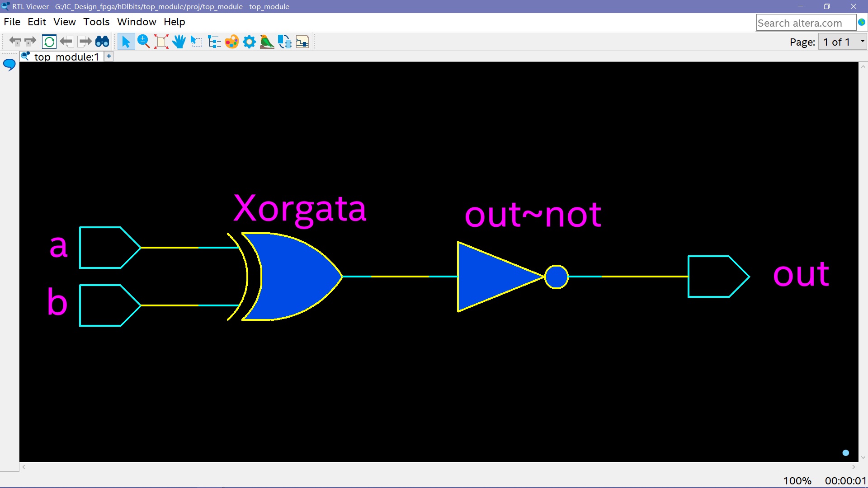Open the Help menu
The width and height of the screenshot is (868, 488).
coord(174,22)
